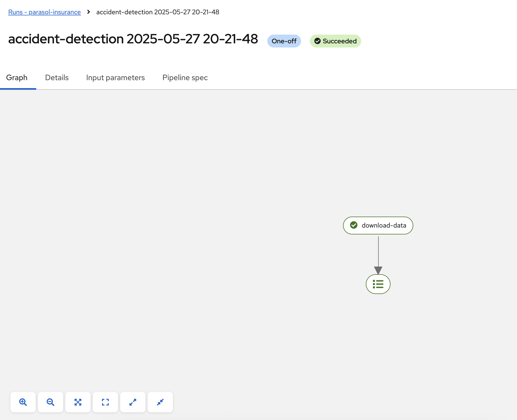Open the Details tab
This screenshot has height=420, width=517.
tap(57, 78)
